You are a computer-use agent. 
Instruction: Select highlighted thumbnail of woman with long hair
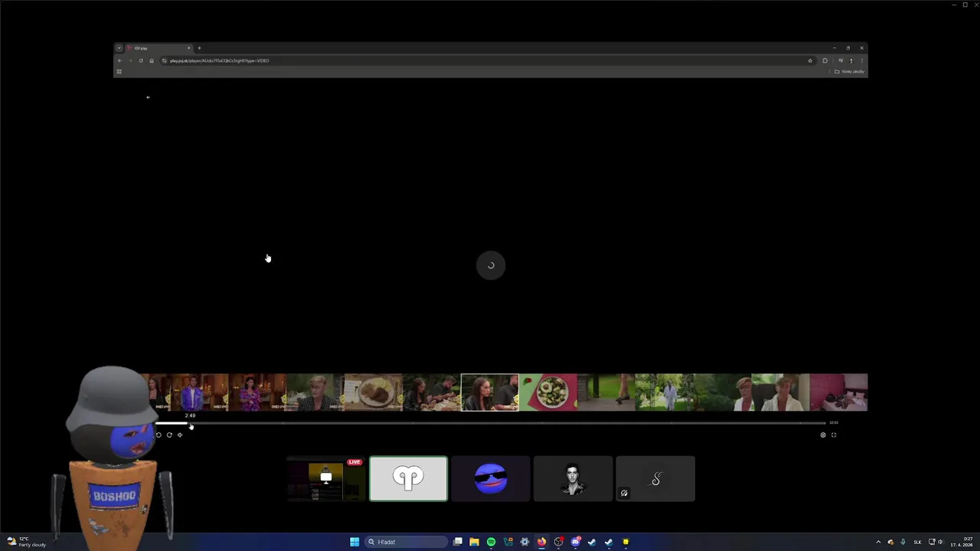(490, 393)
